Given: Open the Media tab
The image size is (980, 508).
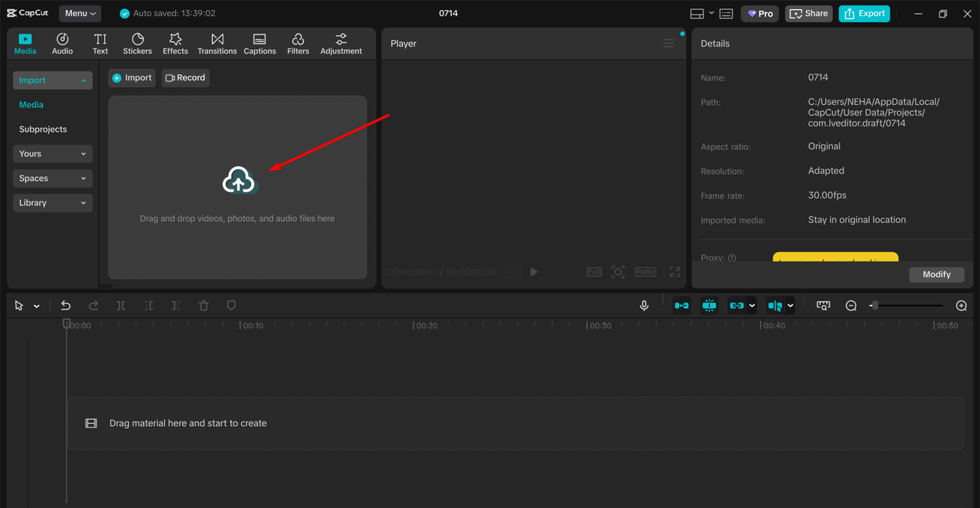Looking at the screenshot, I should [25, 44].
